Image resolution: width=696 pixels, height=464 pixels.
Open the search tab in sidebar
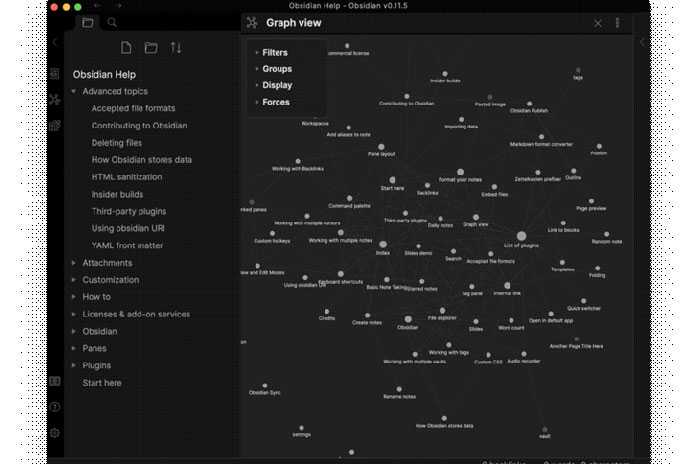pyautogui.click(x=112, y=22)
